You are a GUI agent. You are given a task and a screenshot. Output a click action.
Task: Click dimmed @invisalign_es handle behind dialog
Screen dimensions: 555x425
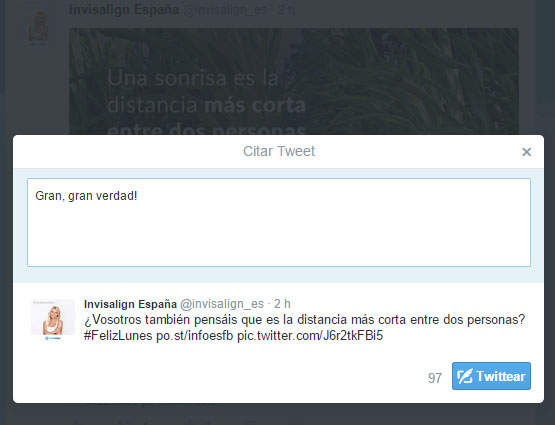[225, 10]
